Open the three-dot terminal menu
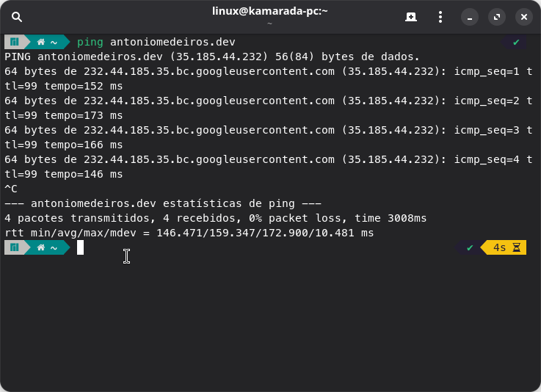Image resolution: width=541 pixels, height=392 pixels. click(440, 17)
